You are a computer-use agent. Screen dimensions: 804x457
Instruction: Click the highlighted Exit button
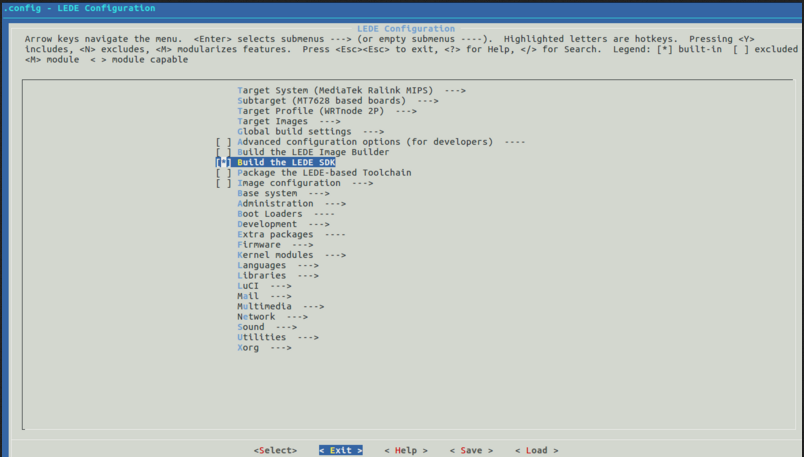340,450
